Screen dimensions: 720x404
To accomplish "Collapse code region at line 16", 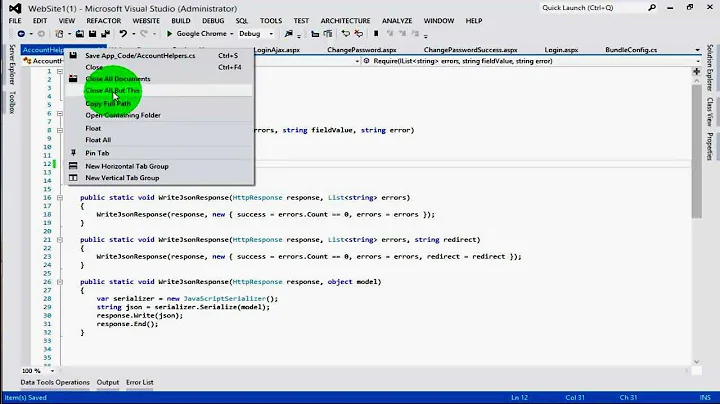I will click(x=60, y=197).
